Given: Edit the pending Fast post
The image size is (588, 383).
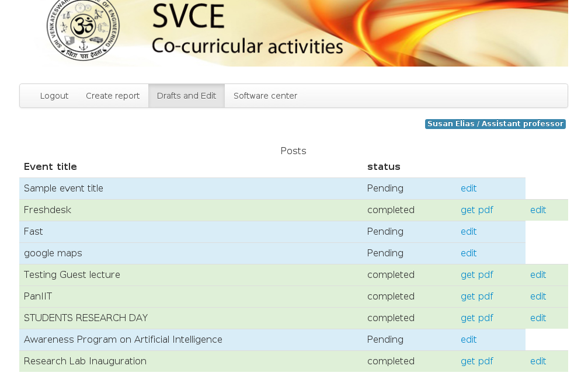Looking at the screenshot, I should click(468, 232).
